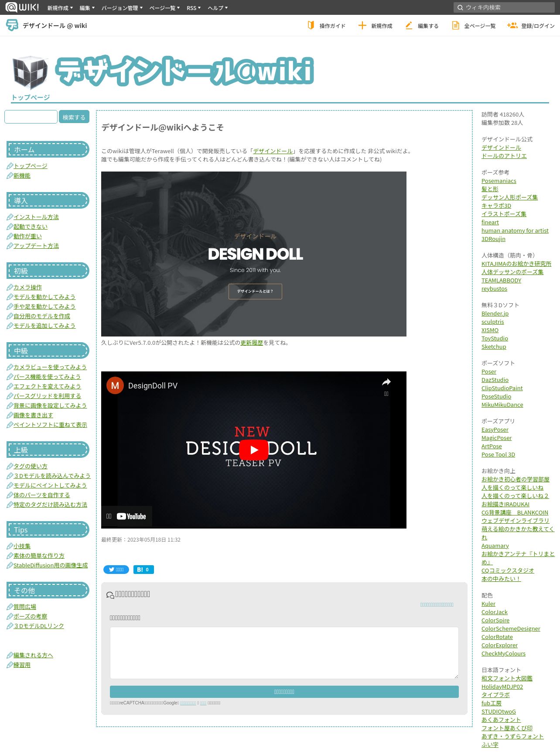Click the 検索する button
Screen dimensions: 560x752
pos(74,117)
